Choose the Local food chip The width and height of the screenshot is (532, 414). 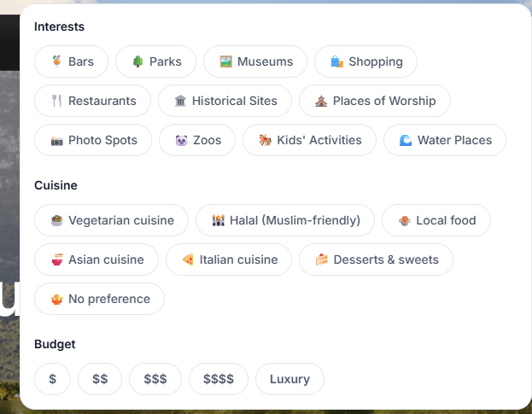tap(436, 220)
